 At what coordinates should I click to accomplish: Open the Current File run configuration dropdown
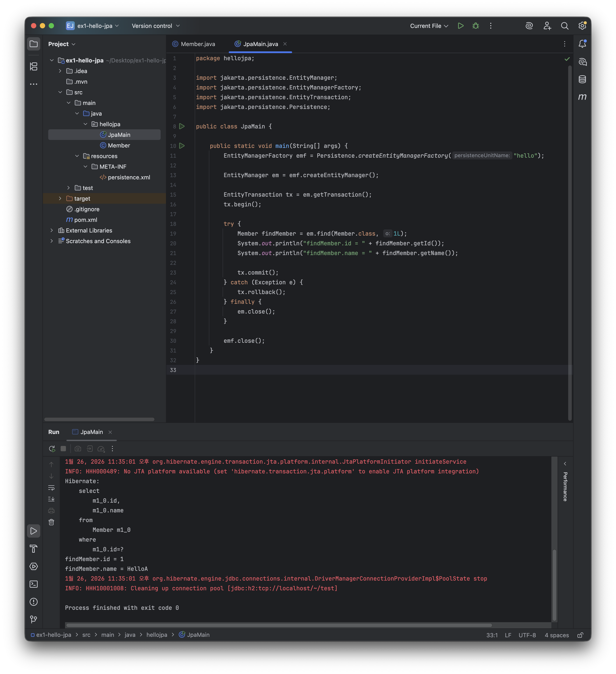point(429,26)
